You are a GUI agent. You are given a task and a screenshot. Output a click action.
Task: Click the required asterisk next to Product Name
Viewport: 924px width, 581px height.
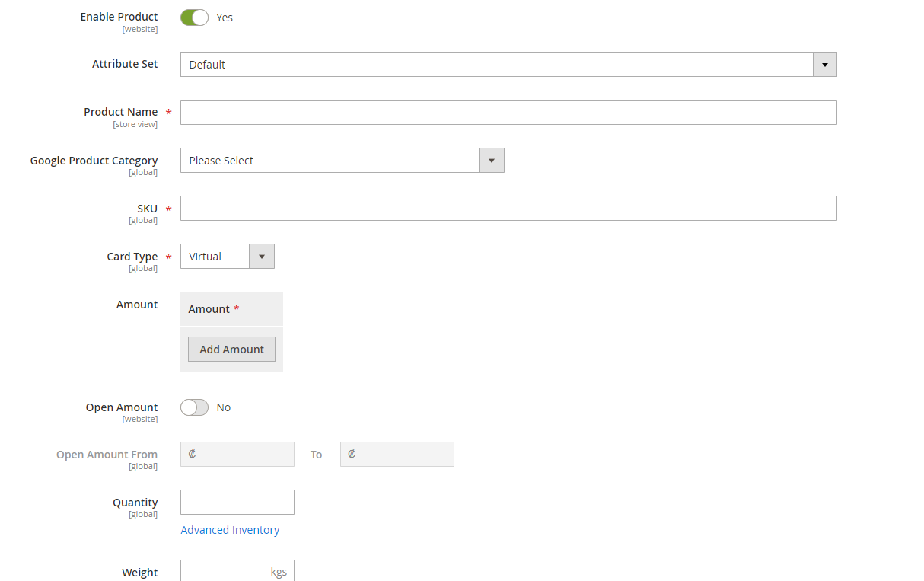[x=167, y=111]
